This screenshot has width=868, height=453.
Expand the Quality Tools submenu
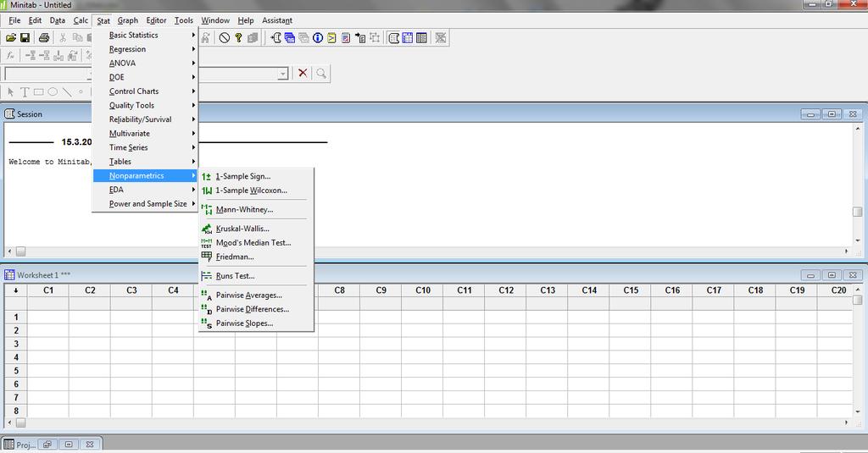coord(145,105)
